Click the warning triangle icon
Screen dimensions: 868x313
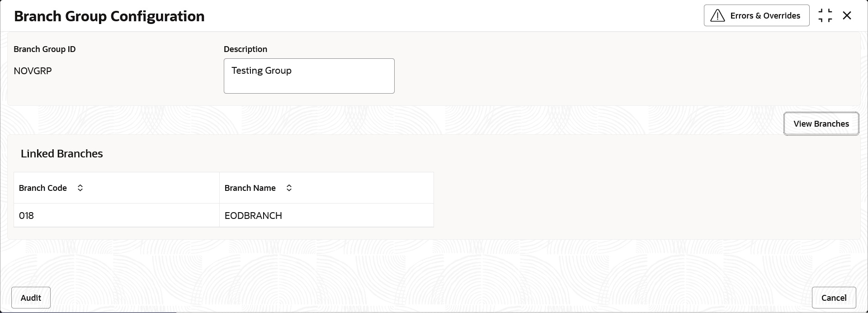[717, 16]
